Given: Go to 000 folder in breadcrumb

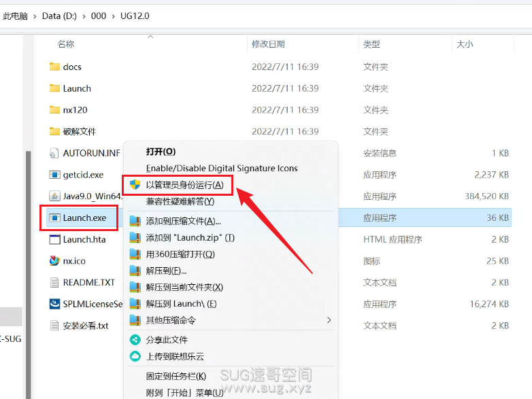Looking at the screenshot, I should [99, 16].
